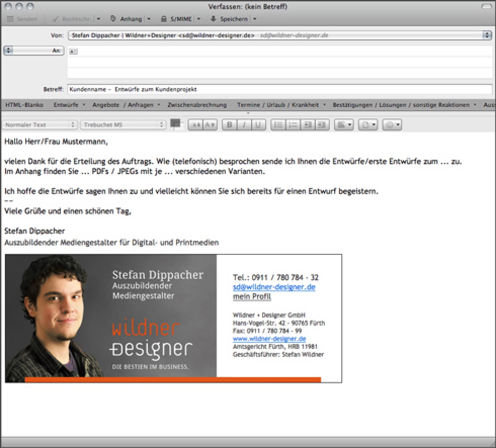Toggle bold formatting

(229, 124)
